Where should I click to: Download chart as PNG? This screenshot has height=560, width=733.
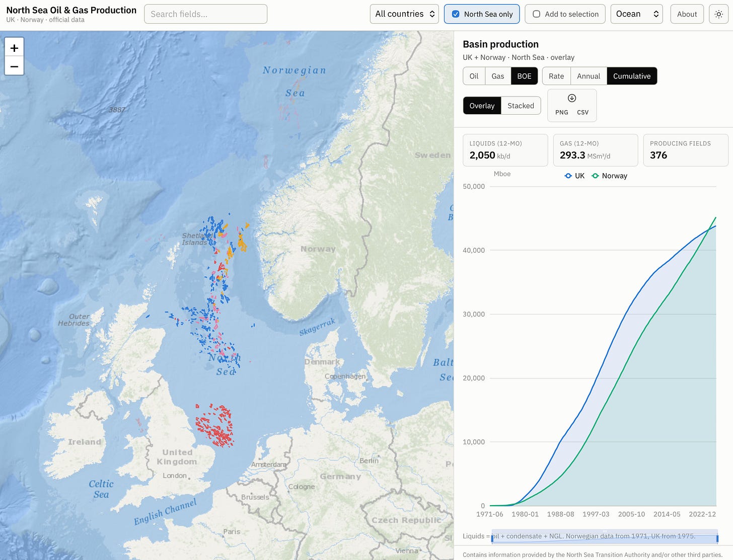tap(562, 112)
